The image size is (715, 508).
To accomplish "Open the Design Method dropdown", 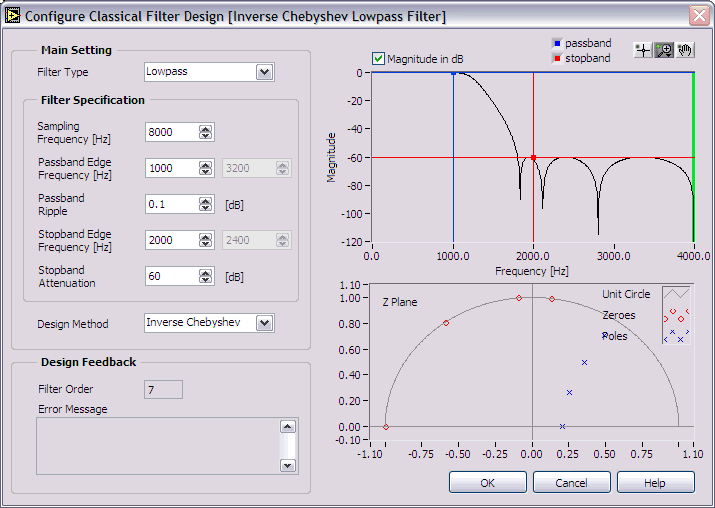I will coord(264,323).
